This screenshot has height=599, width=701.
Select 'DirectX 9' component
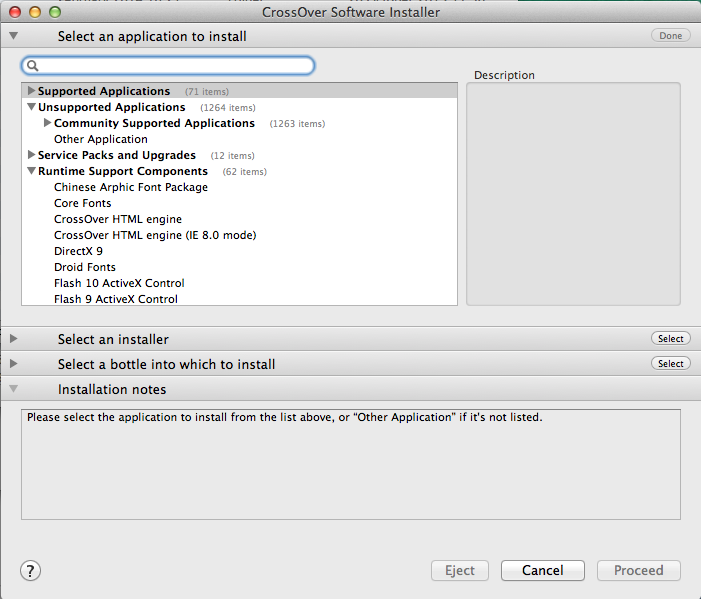coord(78,251)
